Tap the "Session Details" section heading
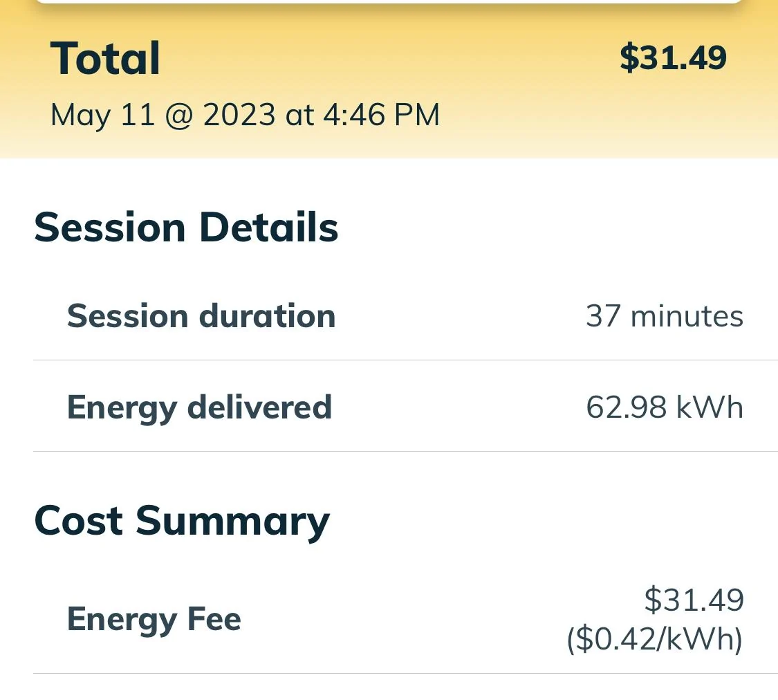Image resolution: width=778 pixels, height=700 pixels. (186, 228)
